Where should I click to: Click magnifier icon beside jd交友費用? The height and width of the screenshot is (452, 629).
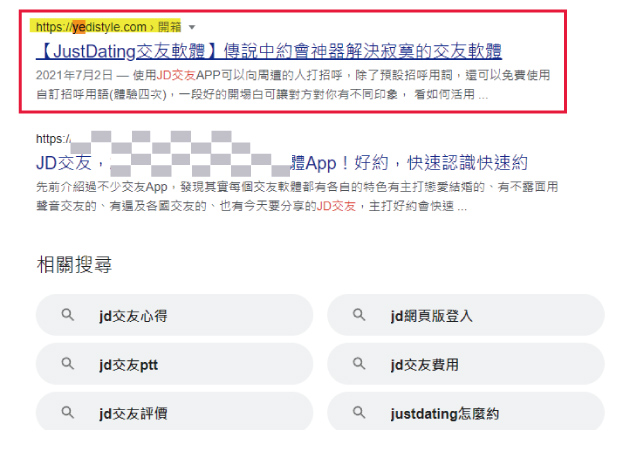359,364
